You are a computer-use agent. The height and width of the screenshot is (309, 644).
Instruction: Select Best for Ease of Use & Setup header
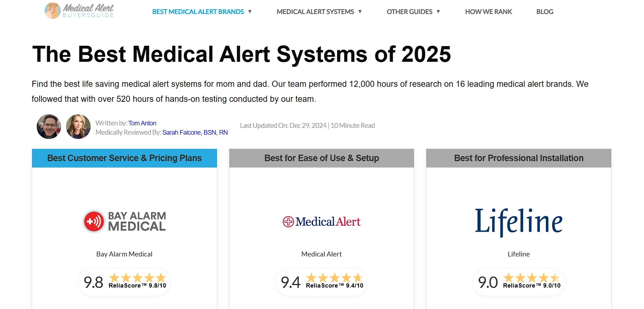[x=321, y=158]
